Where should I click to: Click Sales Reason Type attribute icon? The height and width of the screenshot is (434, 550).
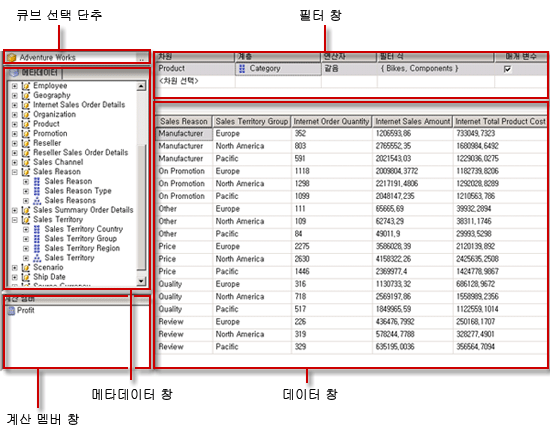click(x=37, y=191)
